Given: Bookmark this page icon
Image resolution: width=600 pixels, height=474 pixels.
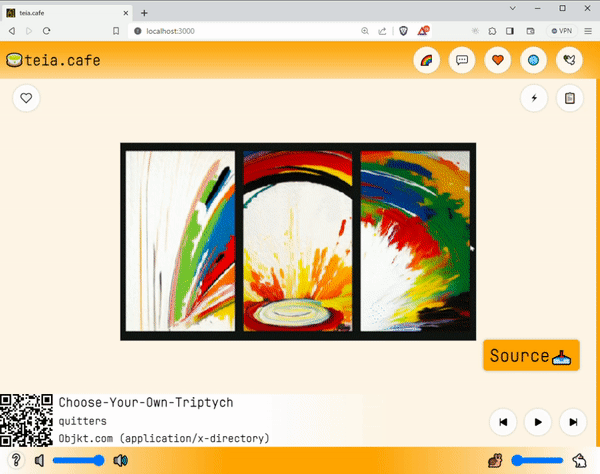Looking at the screenshot, I should 116,31.
